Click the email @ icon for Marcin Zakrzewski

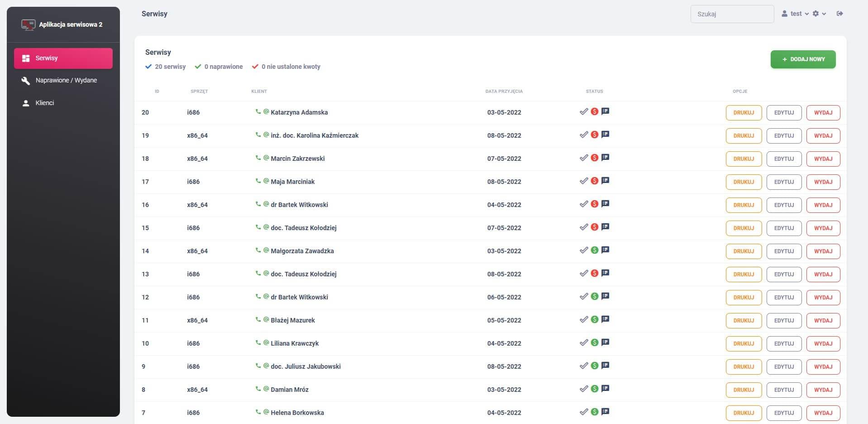[x=266, y=158]
